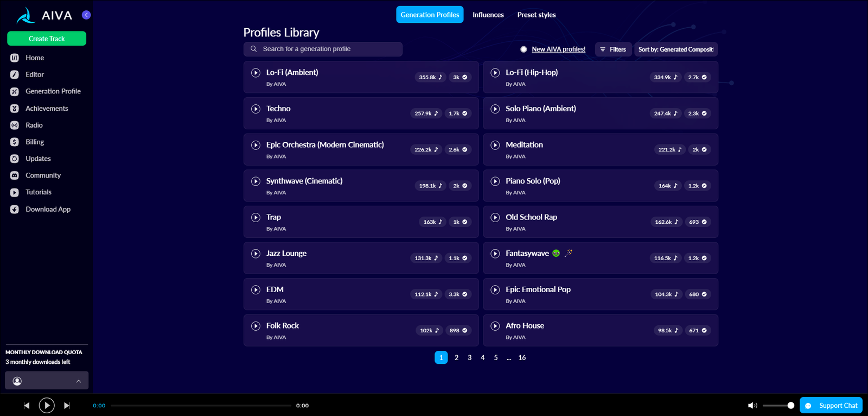The height and width of the screenshot is (416, 868).
Task: Go to page 3 of profiles
Action: tap(469, 357)
